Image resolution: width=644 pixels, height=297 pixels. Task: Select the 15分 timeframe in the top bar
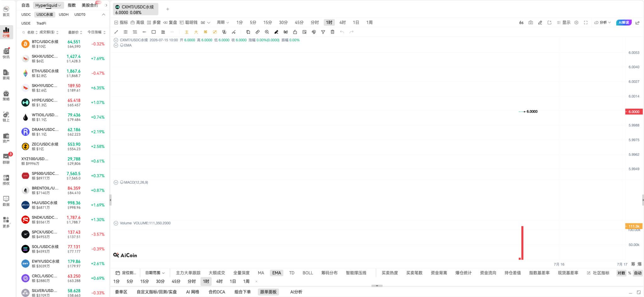coord(268,22)
